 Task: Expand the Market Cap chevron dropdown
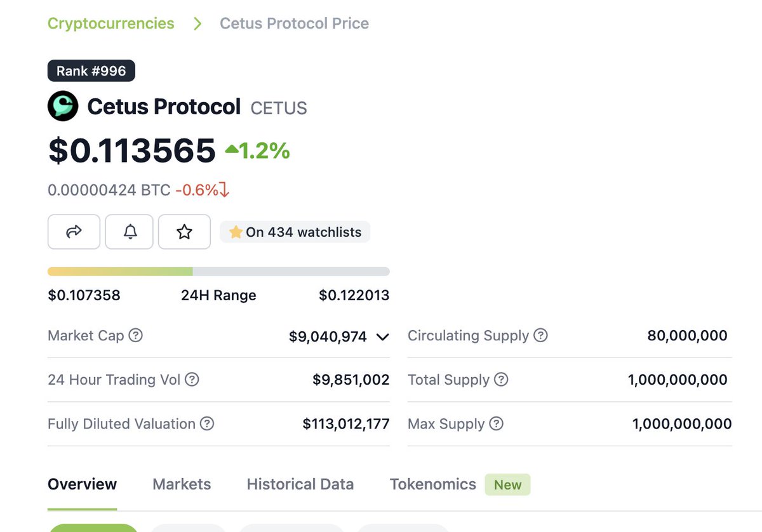[382, 337]
